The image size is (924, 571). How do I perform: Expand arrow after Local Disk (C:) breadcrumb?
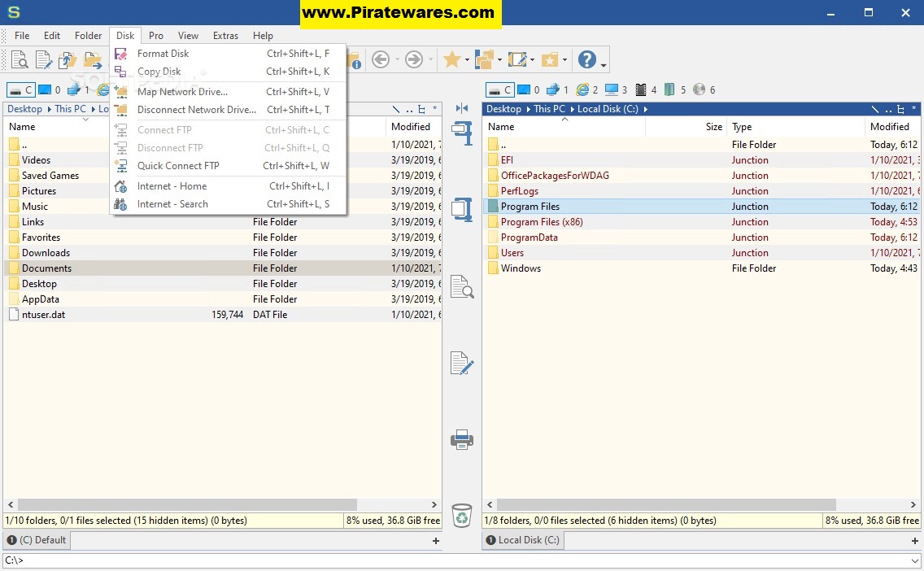pyautogui.click(x=646, y=109)
